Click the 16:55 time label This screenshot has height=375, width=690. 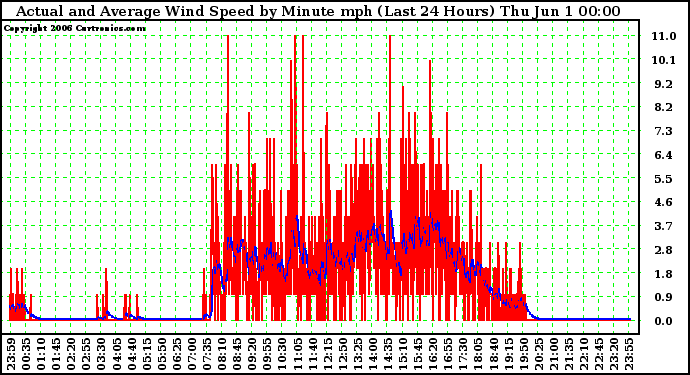[448, 354]
